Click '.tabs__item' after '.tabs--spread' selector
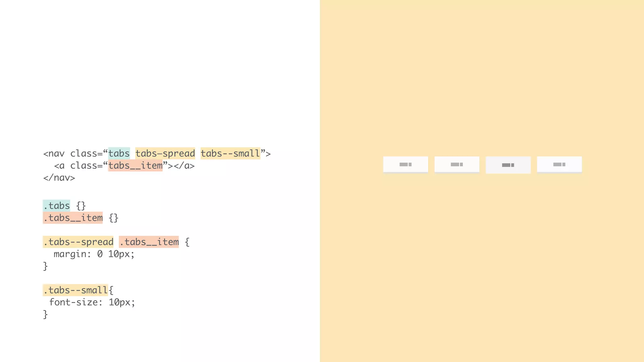Viewport: 644px width, 362px height. [x=149, y=242]
